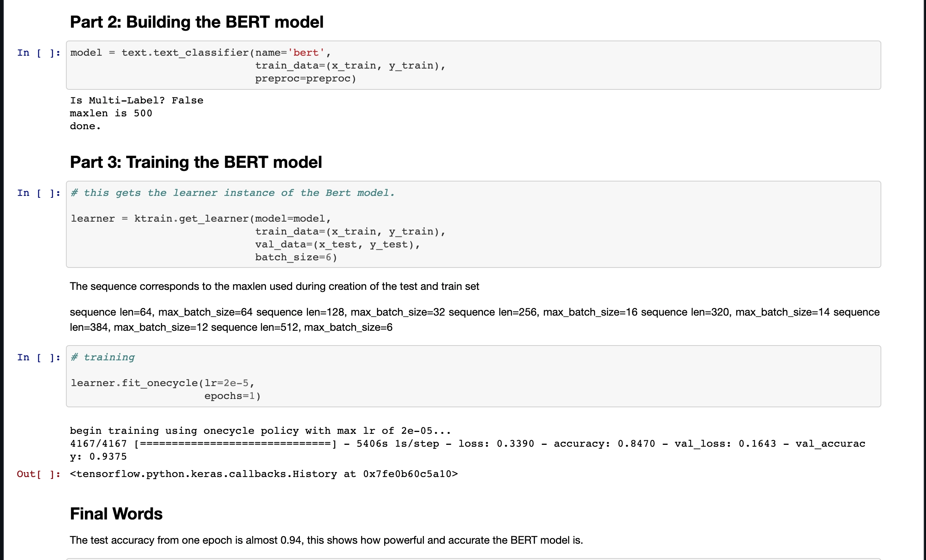This screenshot has height=560, width=926.
Task: Click the val_data=(x_test, y_test) line
Action: click(337, 245)
